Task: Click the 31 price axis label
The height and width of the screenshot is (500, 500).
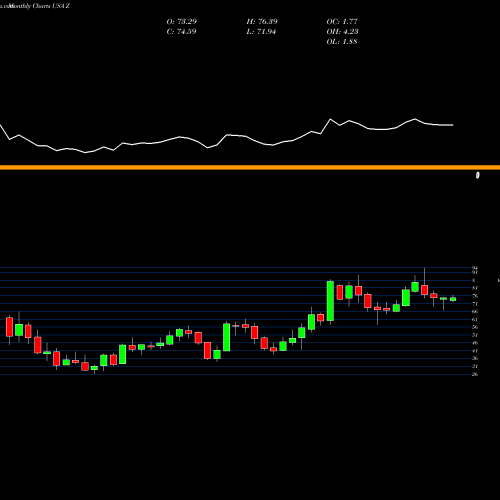Action: coord(475,366)
